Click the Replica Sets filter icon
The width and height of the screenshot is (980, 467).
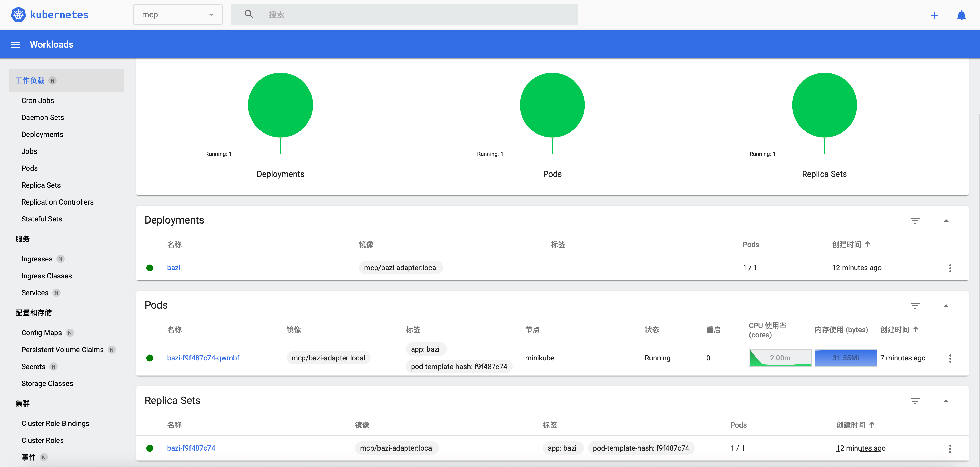coord(915,401)
